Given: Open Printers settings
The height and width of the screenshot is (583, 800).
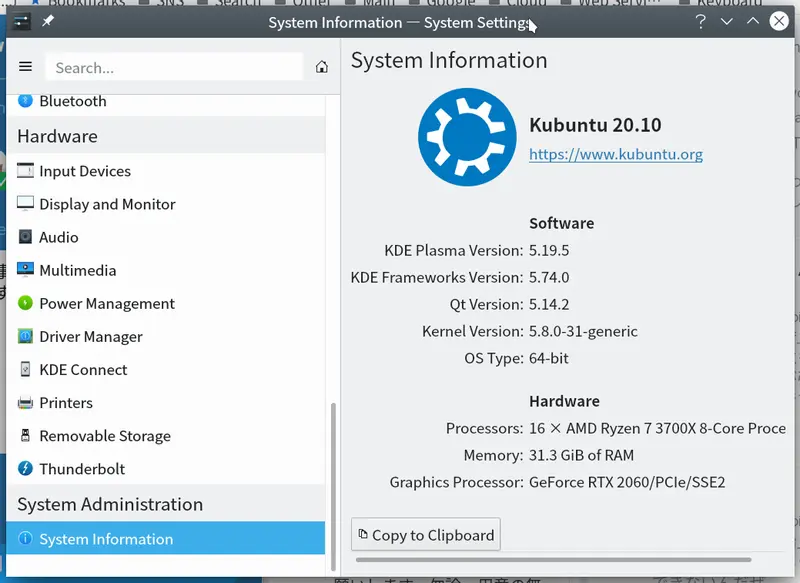Looking at the screenshot, I should [165, 403].
